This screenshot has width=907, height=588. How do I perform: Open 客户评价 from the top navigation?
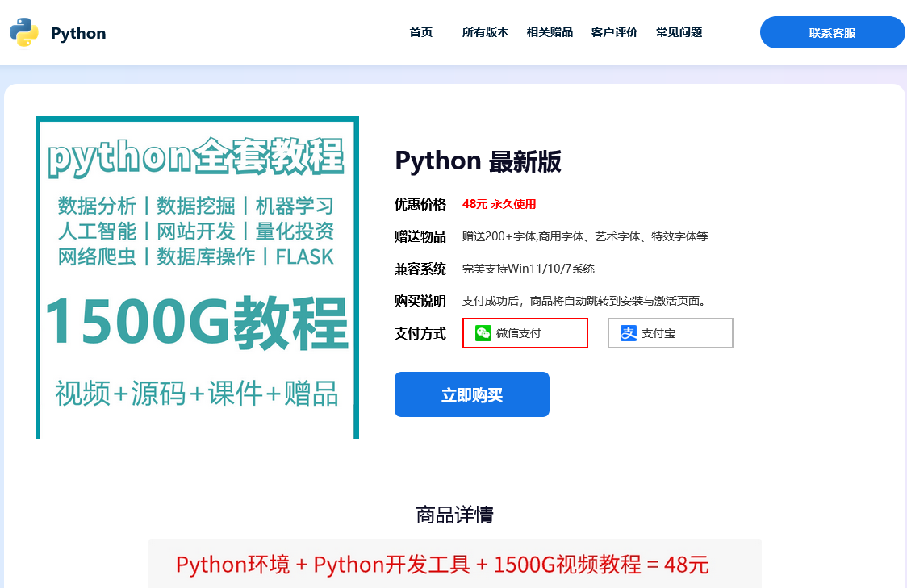coord(614,33)
